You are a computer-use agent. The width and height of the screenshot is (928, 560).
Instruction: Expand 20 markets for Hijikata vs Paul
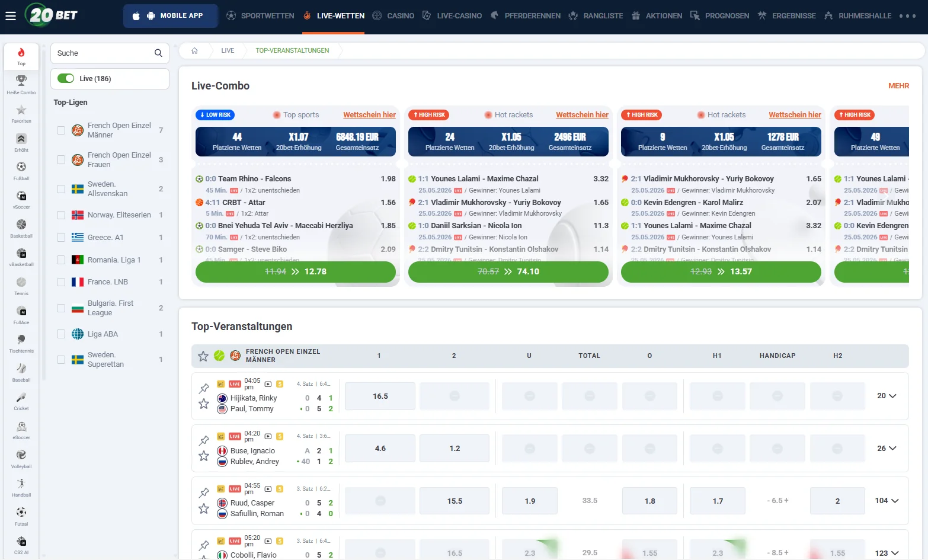tap(887, 396)
